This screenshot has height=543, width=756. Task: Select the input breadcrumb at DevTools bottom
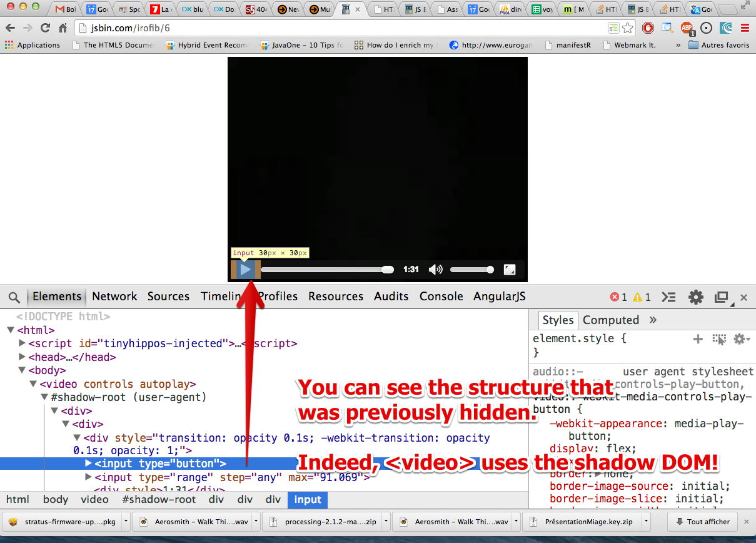tap(307, 500)
